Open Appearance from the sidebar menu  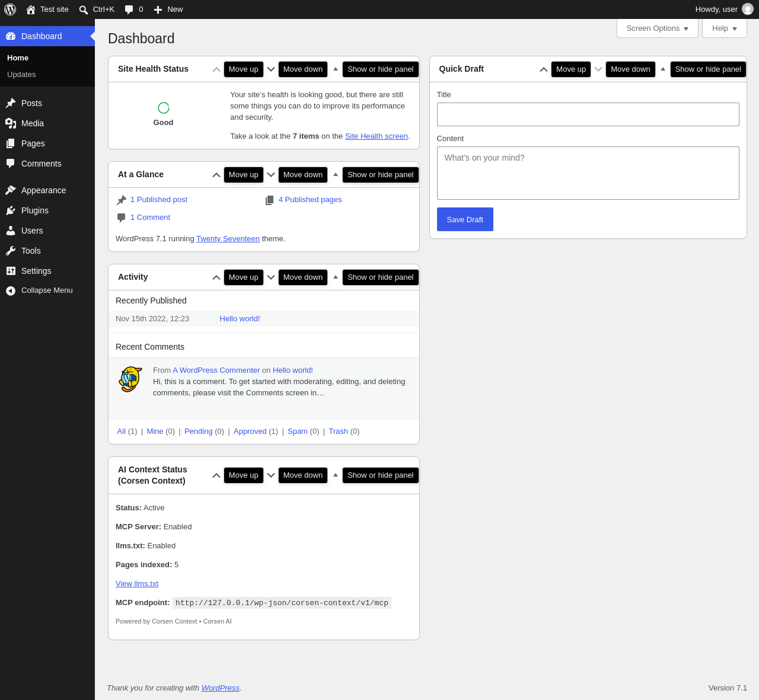[47, 190]
